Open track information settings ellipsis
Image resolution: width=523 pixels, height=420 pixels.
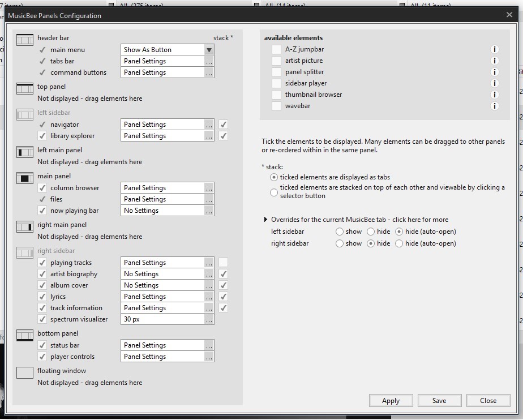click(x=209, y=308)
